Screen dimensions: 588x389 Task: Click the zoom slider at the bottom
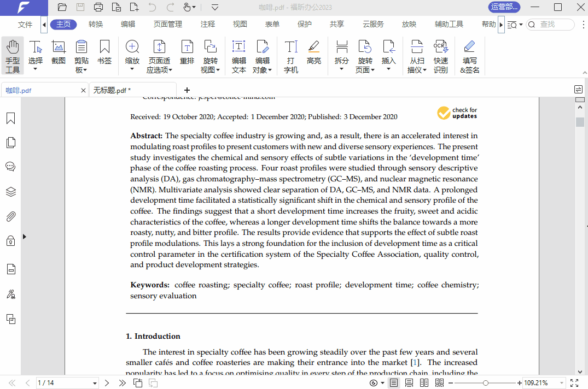[485, 383]
